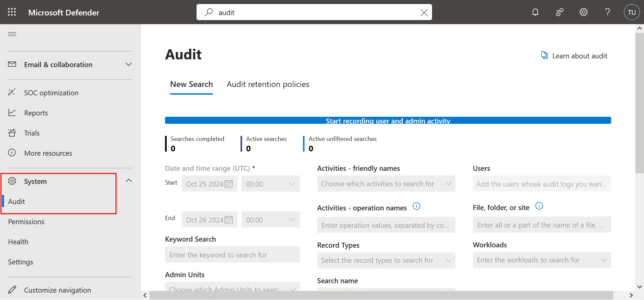Viewport: 644px width, 300px height.
Task: Click the More resources info icon
Action: tap(12, 153)
